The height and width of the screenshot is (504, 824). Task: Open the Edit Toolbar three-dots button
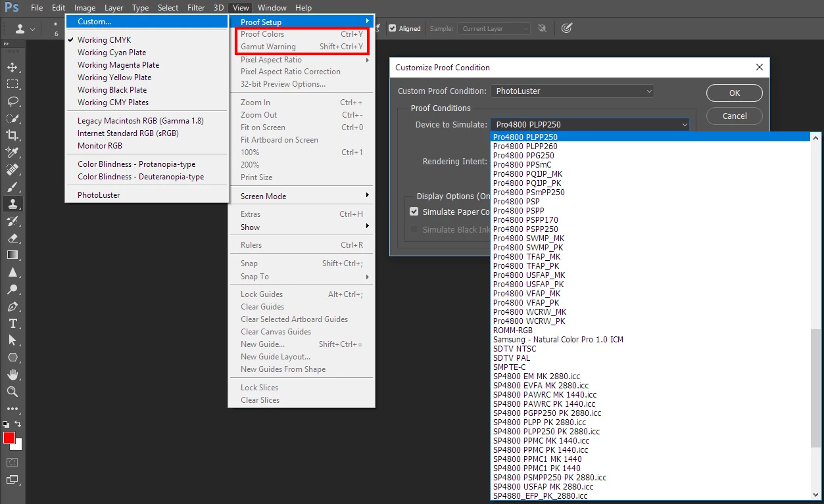coord(12,409)
